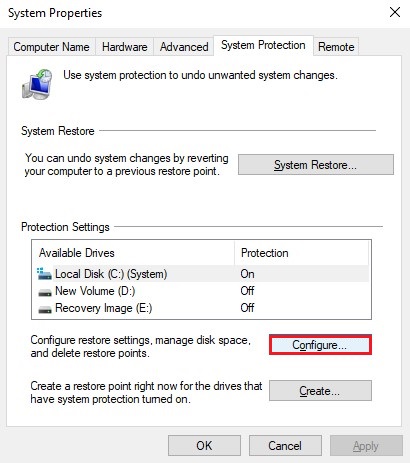Go to the Advanced tab
Image resolution: width=410 pixels, height=463 pixels.
(184, 47)
